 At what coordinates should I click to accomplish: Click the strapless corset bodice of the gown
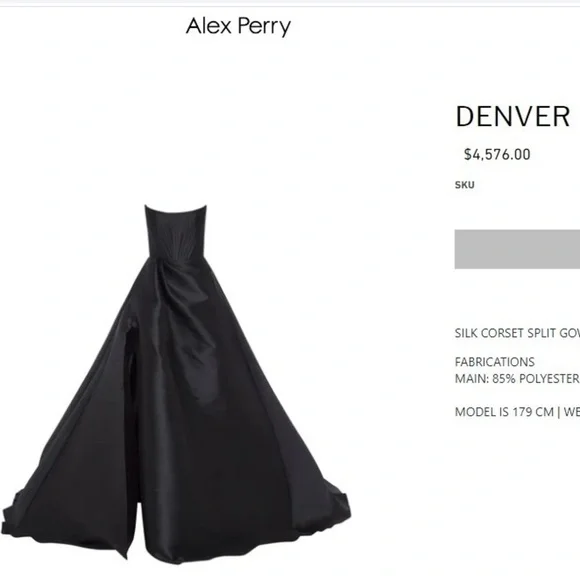pos(175,231)
